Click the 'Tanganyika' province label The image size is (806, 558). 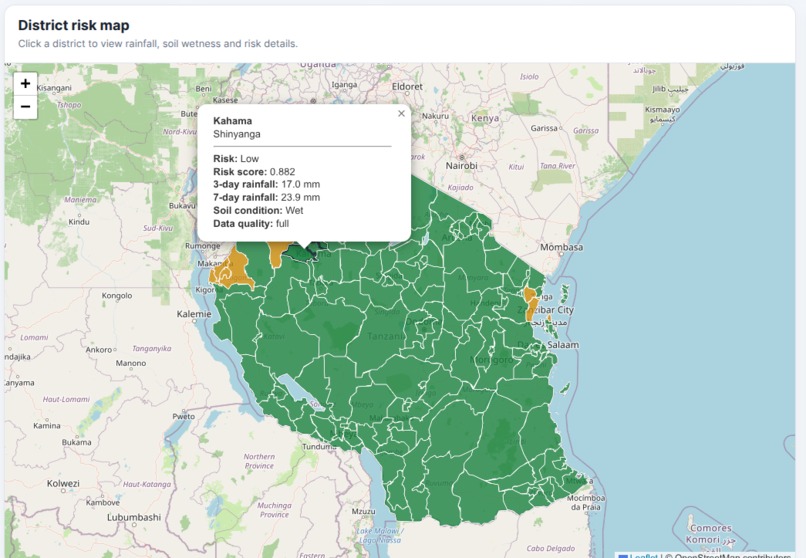(x=152, y=348)
